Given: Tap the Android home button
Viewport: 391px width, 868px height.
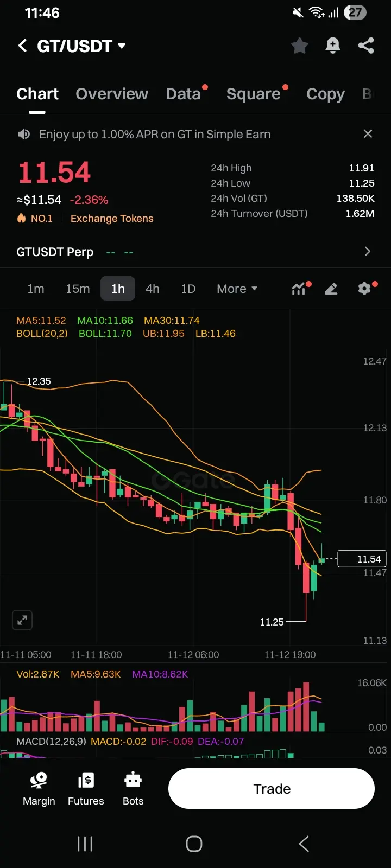Looking at the screenshot, I should click(194, 844).
